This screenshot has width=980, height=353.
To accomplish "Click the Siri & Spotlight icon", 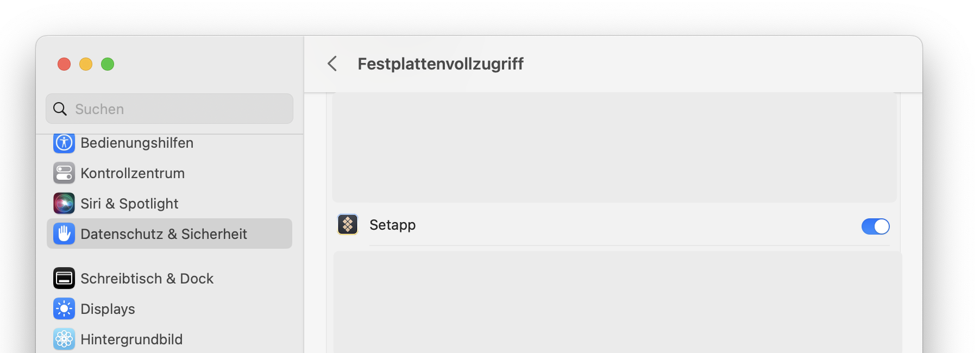I will 64,204.
